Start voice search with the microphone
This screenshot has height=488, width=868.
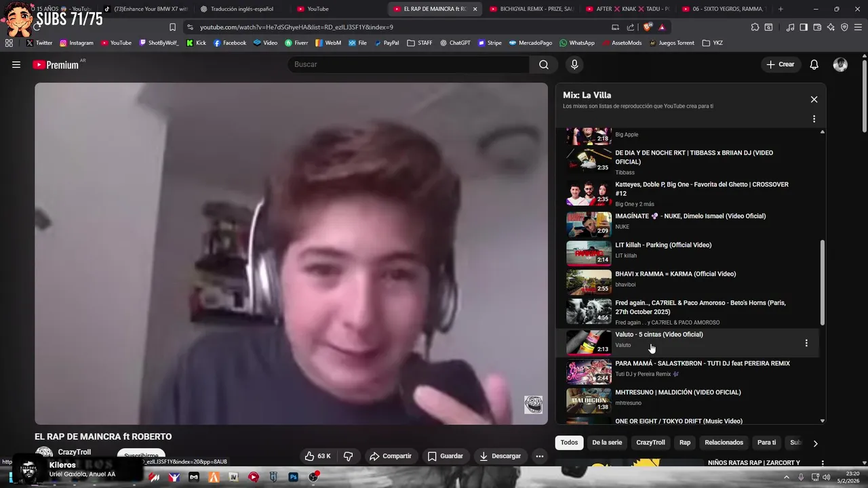click(574, 64)
